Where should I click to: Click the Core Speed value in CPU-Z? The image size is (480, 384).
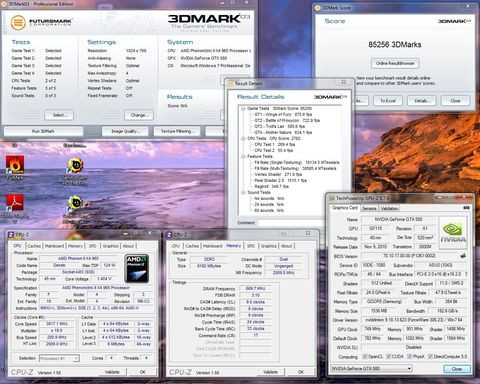point(57,324)
